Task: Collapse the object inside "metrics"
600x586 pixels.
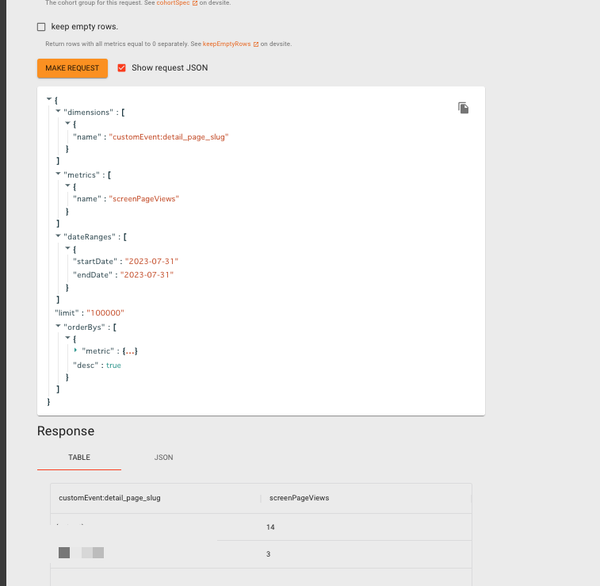Action: [x=67, y=185]
